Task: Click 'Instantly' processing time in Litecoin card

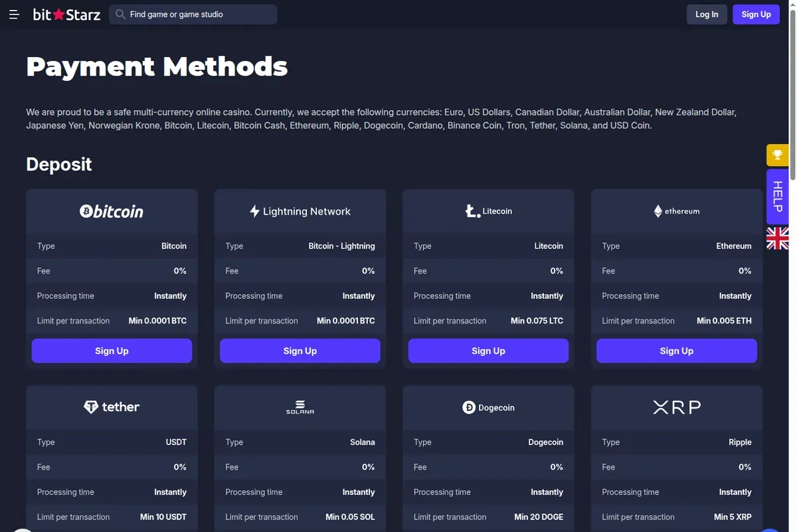Action: (x=547, y=296)
